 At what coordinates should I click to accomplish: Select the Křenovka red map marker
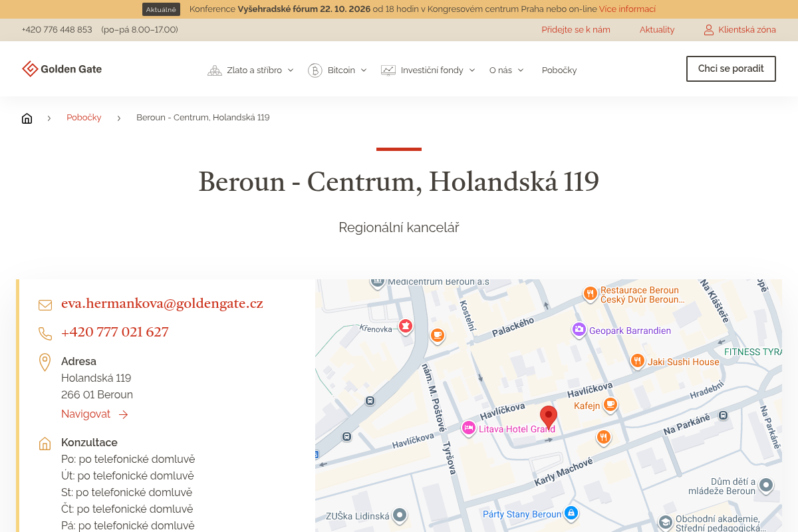(x=405, y=326)
